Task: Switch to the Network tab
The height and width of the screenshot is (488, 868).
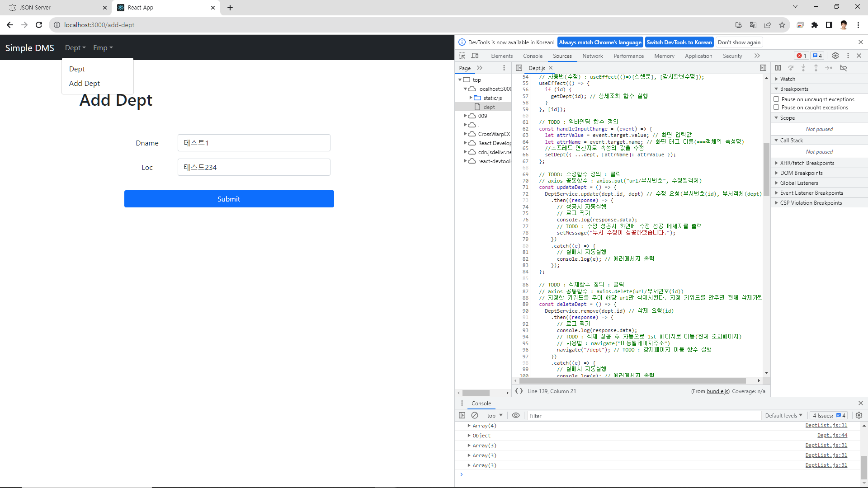Action: (x=592, y=56)
